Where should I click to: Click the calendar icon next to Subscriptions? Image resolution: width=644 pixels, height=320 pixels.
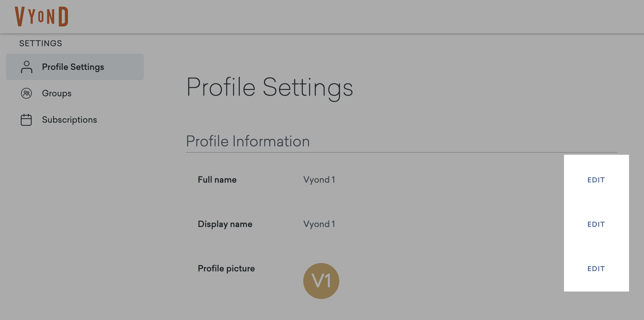(26, 119)
